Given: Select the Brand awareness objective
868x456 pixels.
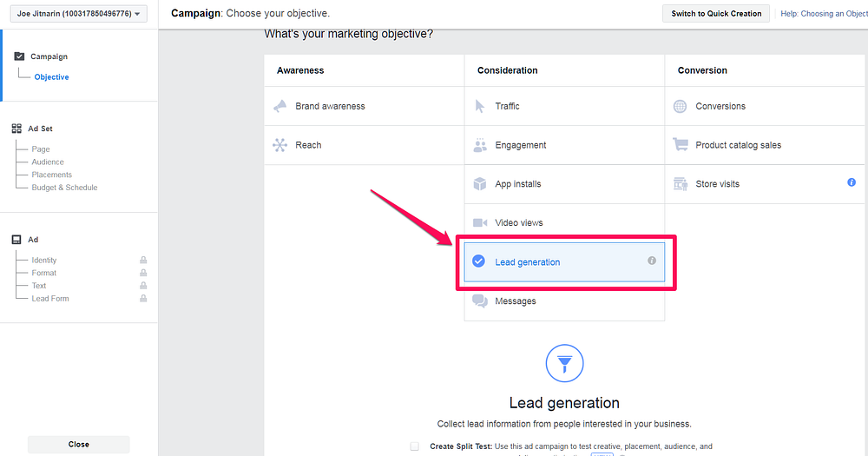Looking at the screenshot, I should coord(365,106).
